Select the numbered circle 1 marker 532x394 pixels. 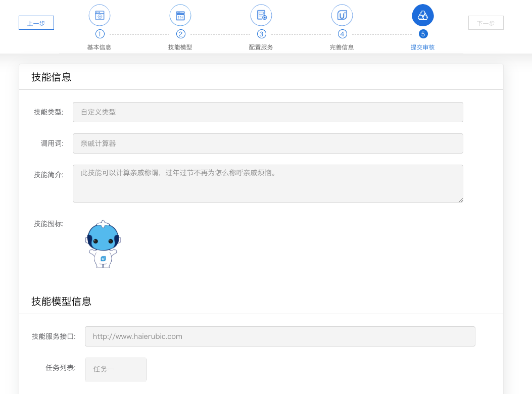[x=100, y=34]
